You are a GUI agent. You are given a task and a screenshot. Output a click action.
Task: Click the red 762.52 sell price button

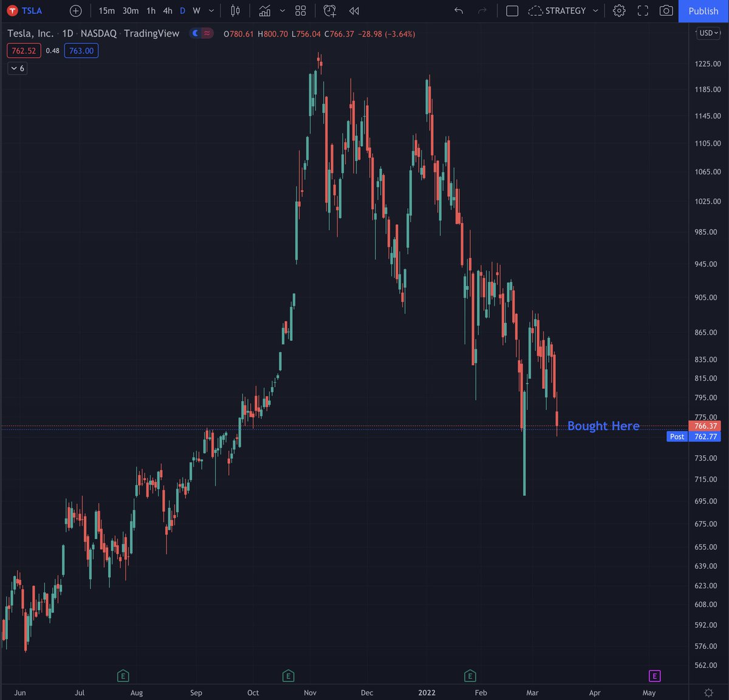point(24,51)
